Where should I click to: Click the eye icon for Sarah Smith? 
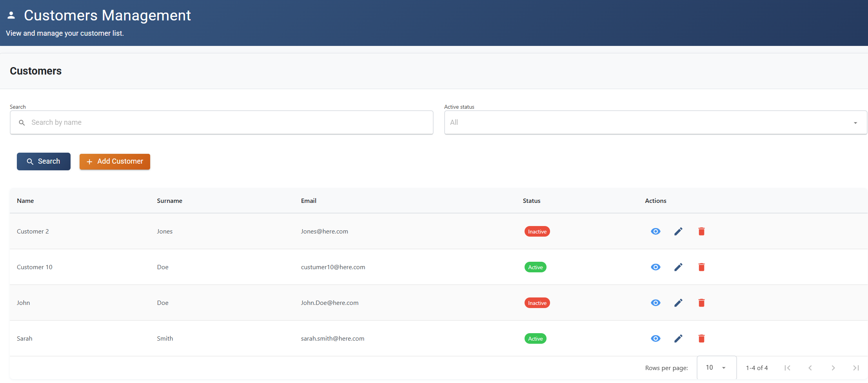coord(656,339)
